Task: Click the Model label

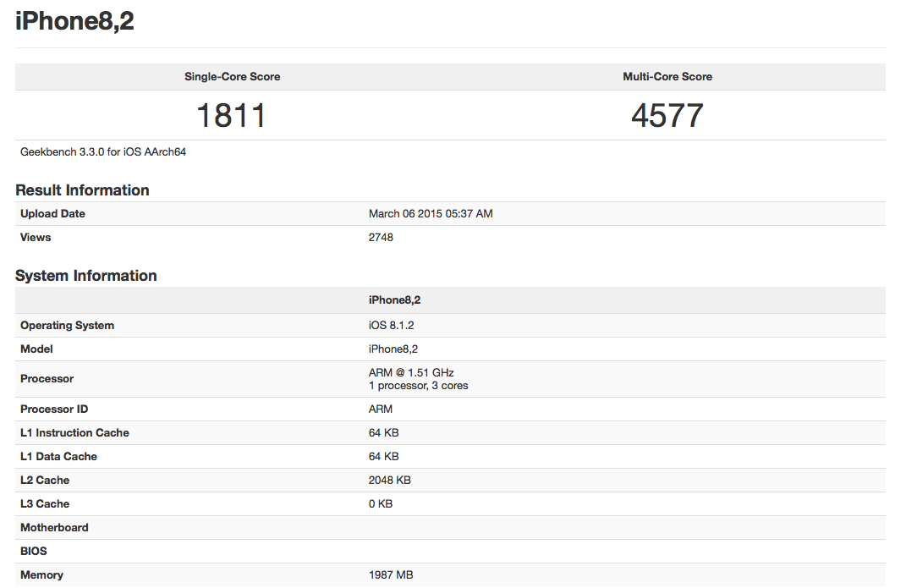Action: [x=36, y=349]
